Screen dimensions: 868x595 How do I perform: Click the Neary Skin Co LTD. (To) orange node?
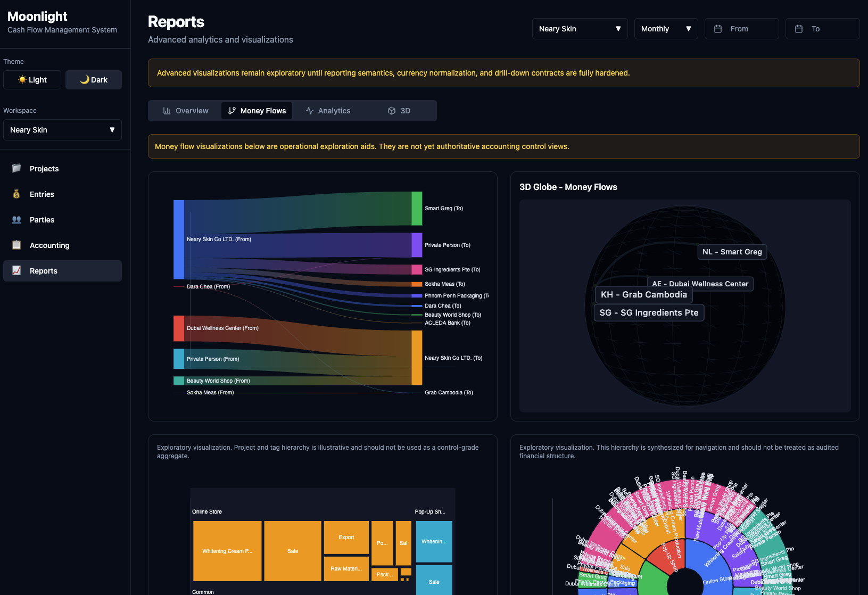pyautogui.click(x=417, y=358)
